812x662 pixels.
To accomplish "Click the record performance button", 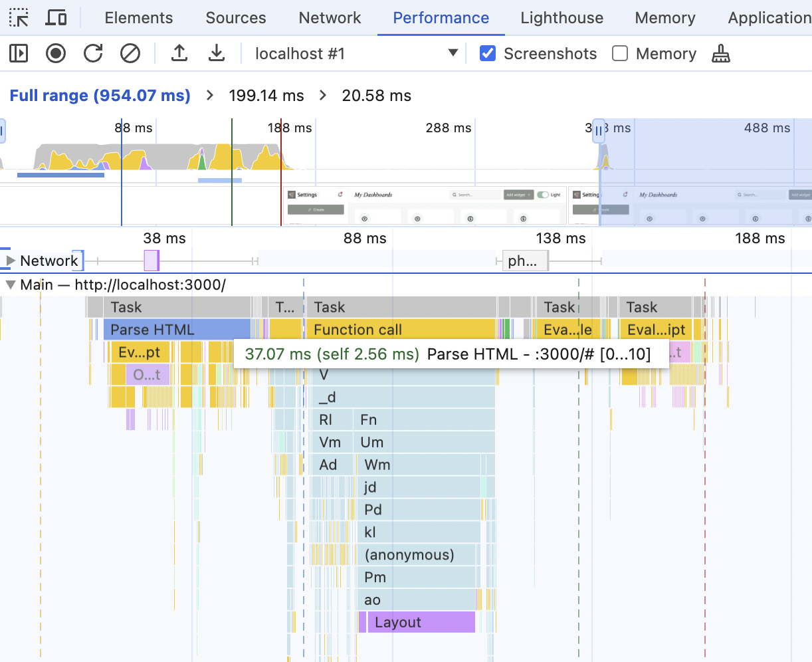I will [55, 53].
